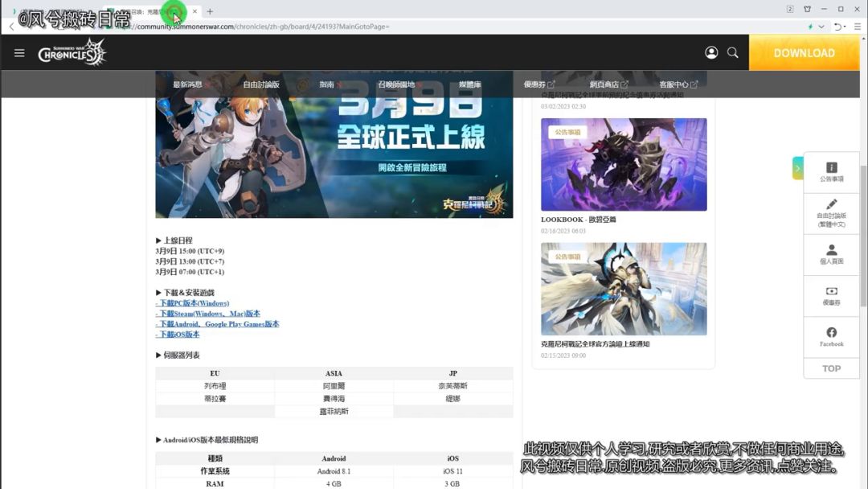Click the browser skin shirt icon
The height and width of the screenshot is (489, 868).
coord(807,9)
